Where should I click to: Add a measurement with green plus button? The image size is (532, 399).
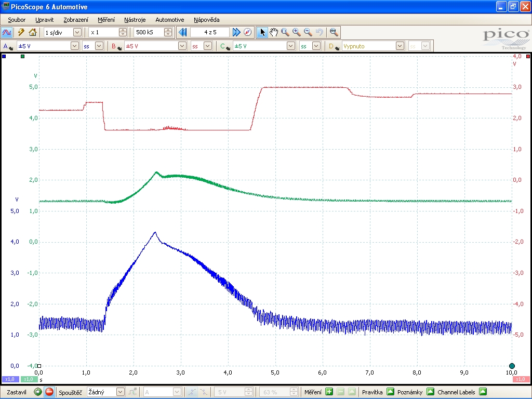point(329,392)
